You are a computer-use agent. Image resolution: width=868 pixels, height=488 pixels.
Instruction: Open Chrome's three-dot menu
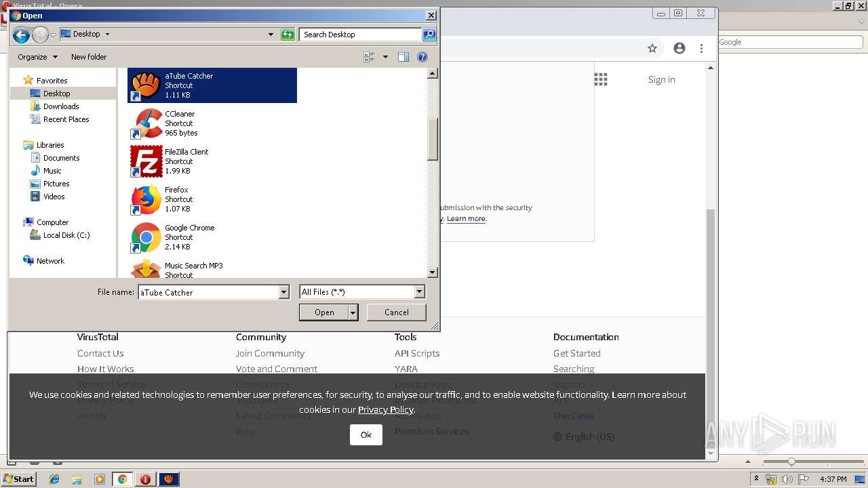[x=701, y=48]
